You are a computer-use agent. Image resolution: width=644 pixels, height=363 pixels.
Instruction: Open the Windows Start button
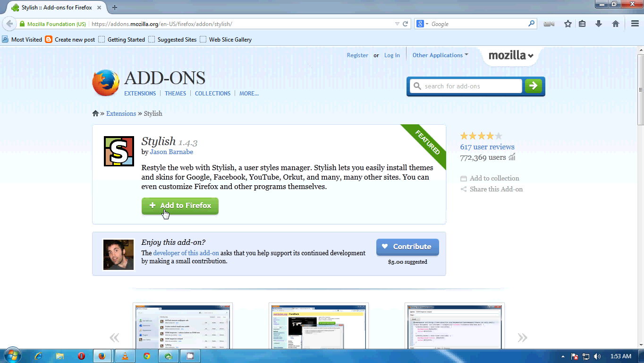pos(13,356)
